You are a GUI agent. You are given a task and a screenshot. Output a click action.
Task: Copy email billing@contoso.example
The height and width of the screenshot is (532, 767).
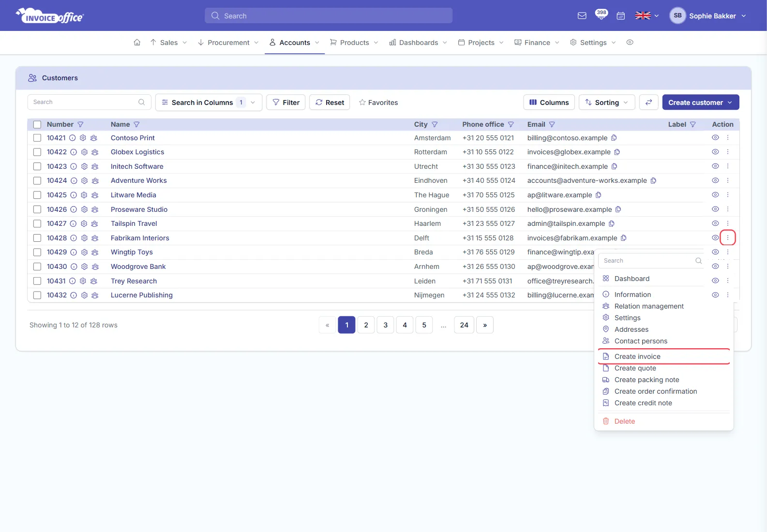(x=614, y=138)
